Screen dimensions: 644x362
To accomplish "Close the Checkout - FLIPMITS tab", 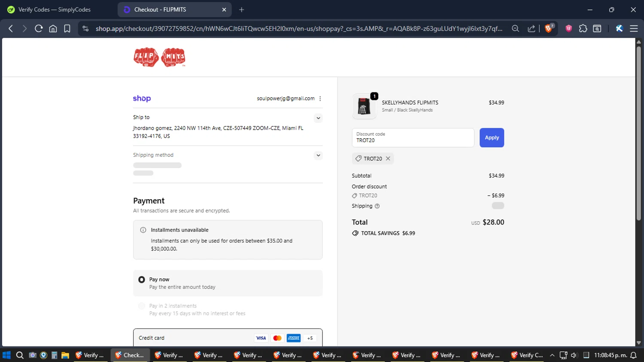I will [224, 9].
